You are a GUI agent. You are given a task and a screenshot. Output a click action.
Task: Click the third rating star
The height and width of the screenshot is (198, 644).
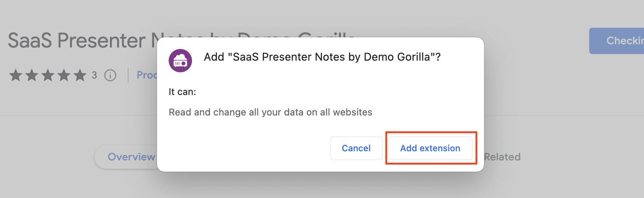click(x=48, y=75)
